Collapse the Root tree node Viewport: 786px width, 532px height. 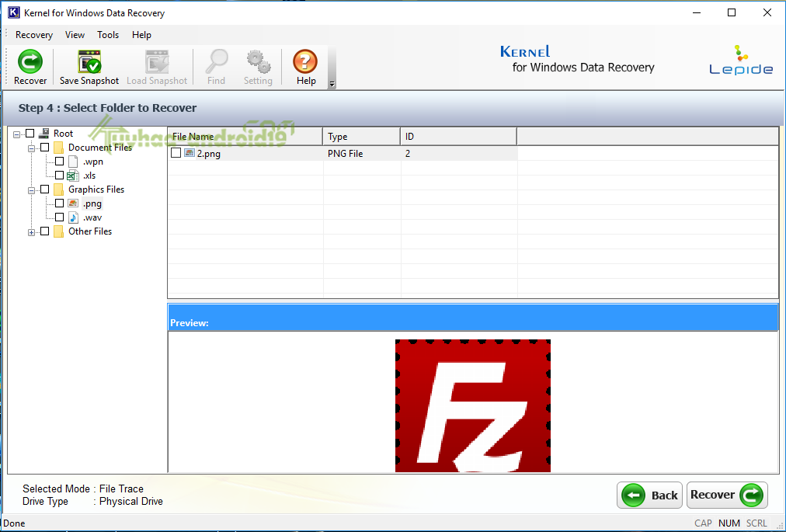pos(16,134)
